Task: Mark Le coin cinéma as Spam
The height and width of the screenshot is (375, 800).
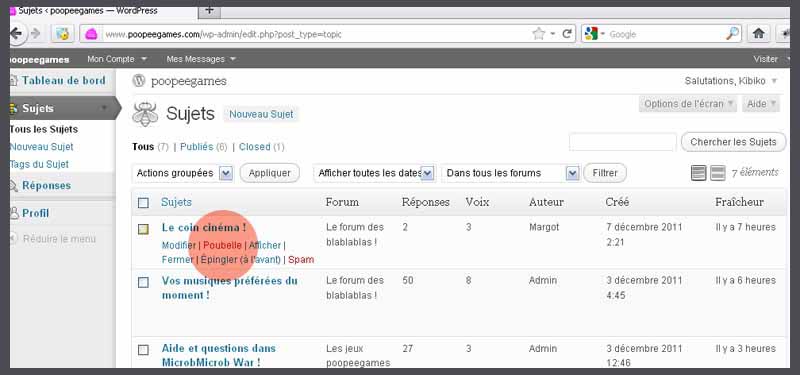Action: (x=301, y=260)
